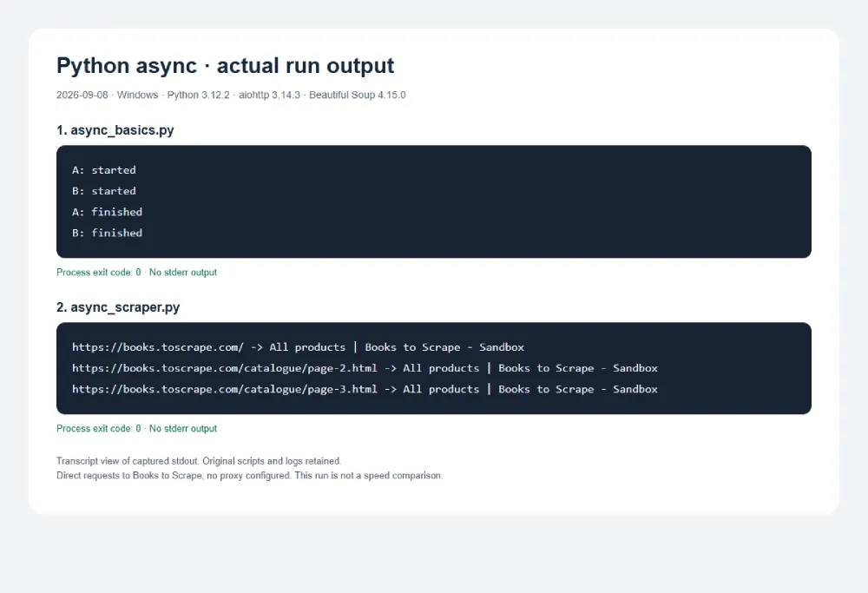This screenshot has width=868, height=593.
Task: Click the '1. async_basics.py' section heading
Action: [x=115, y=130]
